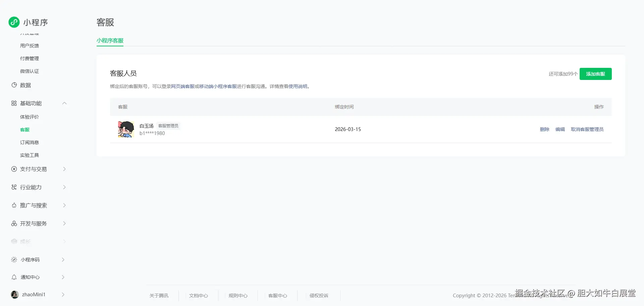
Task: Click the 行业能力 sidebar icon
Action: click(x=14, y=187)
